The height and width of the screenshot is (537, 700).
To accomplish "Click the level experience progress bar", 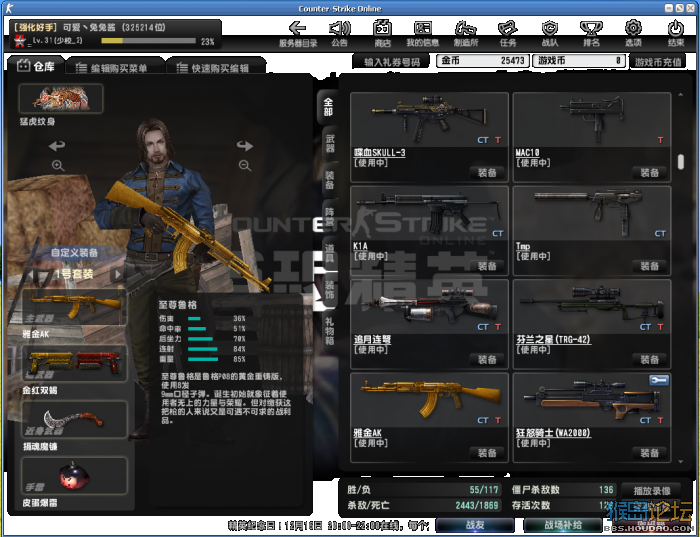I will [148, 41].
